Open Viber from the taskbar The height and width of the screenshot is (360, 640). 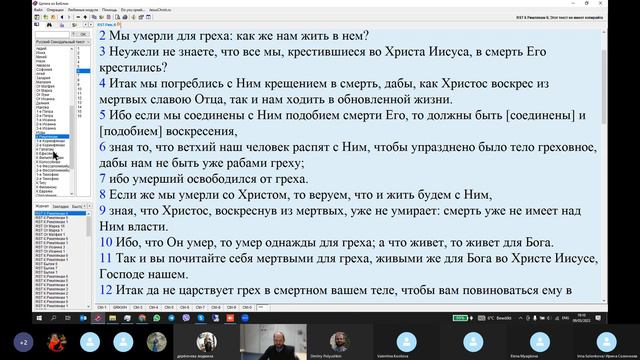coord(186,318)
